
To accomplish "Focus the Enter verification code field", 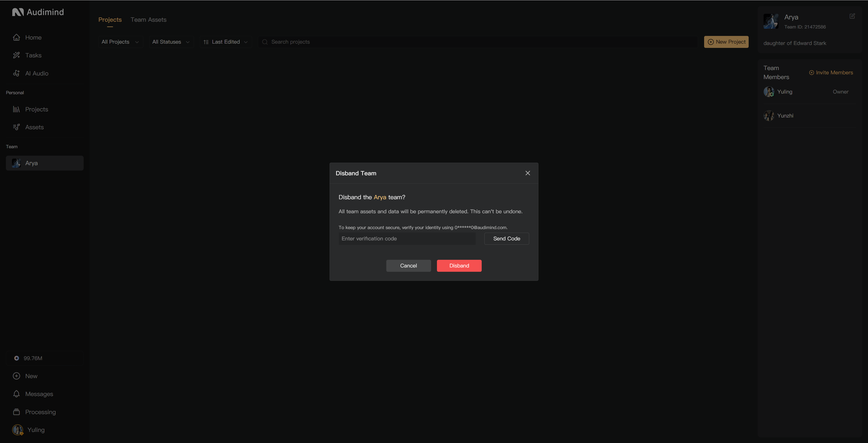I will point(407,238).
